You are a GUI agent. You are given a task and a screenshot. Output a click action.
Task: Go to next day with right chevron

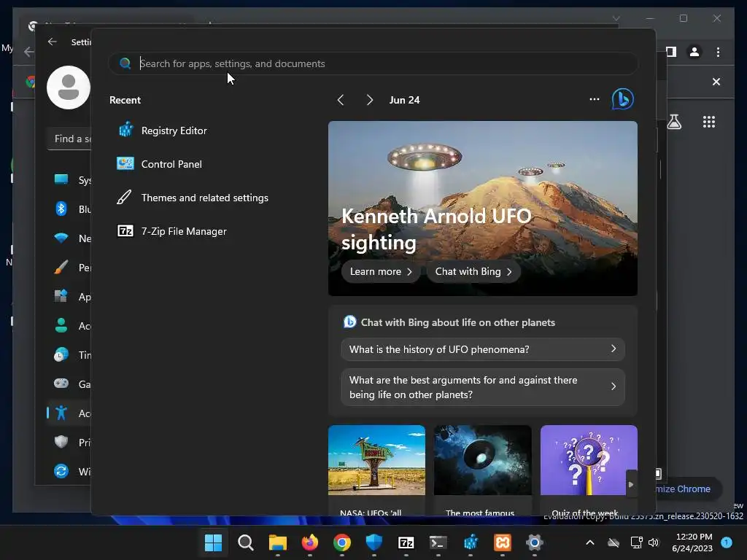click(370, 100)
